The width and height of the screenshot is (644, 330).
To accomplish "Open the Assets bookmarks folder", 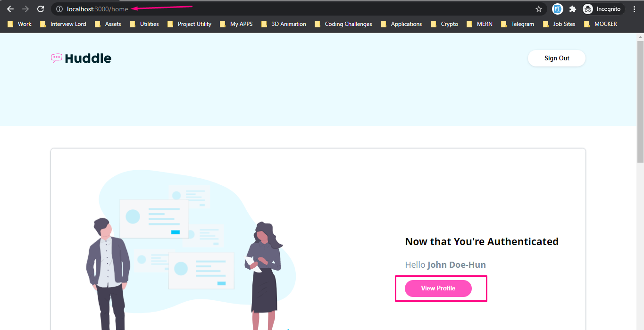I will tap(108, 24).
